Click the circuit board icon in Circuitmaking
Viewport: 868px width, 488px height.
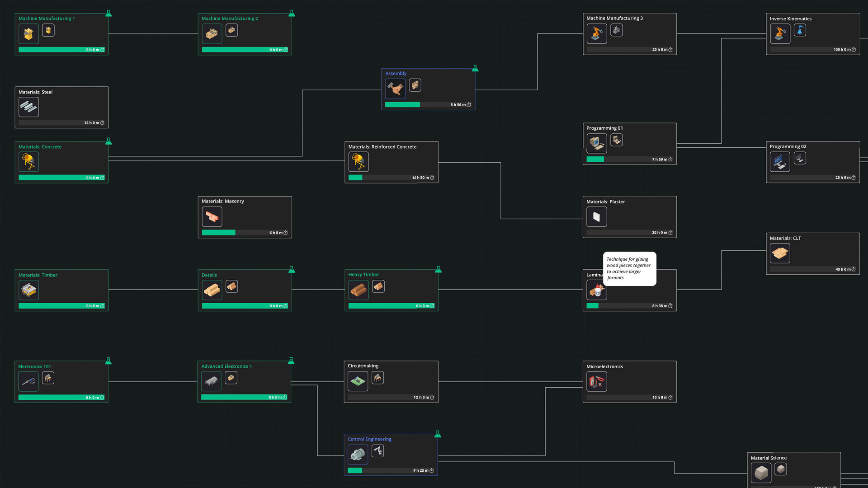pyautogui.click(x=358, y=381)
